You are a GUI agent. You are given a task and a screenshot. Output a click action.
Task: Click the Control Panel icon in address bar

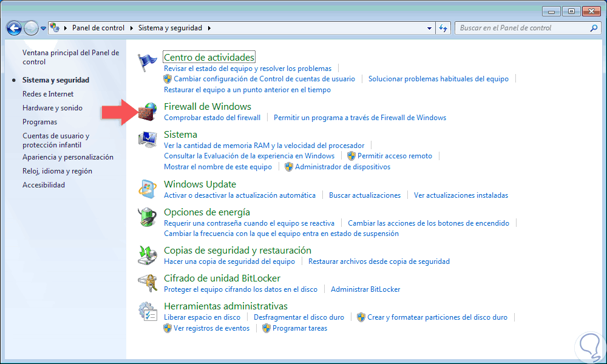tap(55, 28)
